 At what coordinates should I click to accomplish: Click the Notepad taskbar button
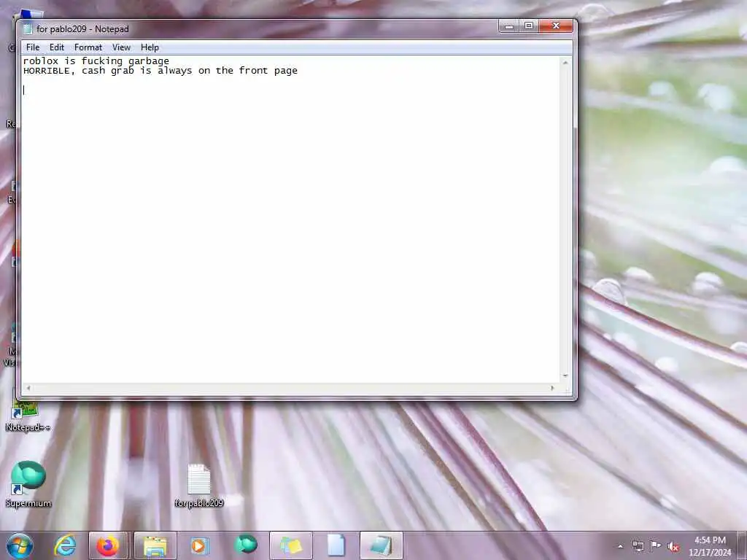coord(381,545)
